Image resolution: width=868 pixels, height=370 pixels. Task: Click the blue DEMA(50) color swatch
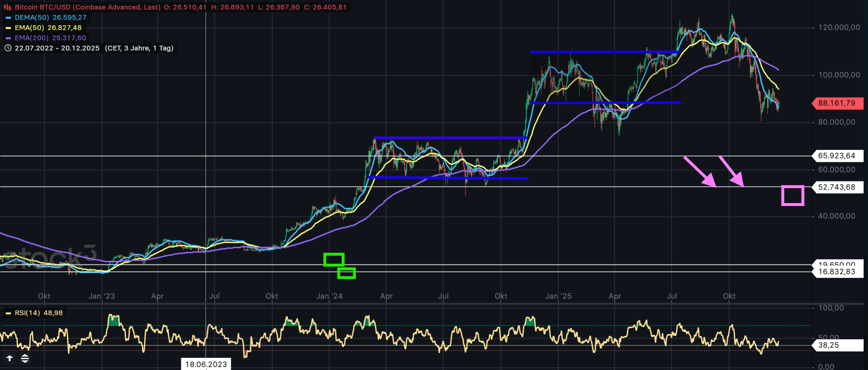[x=8, y=18]
